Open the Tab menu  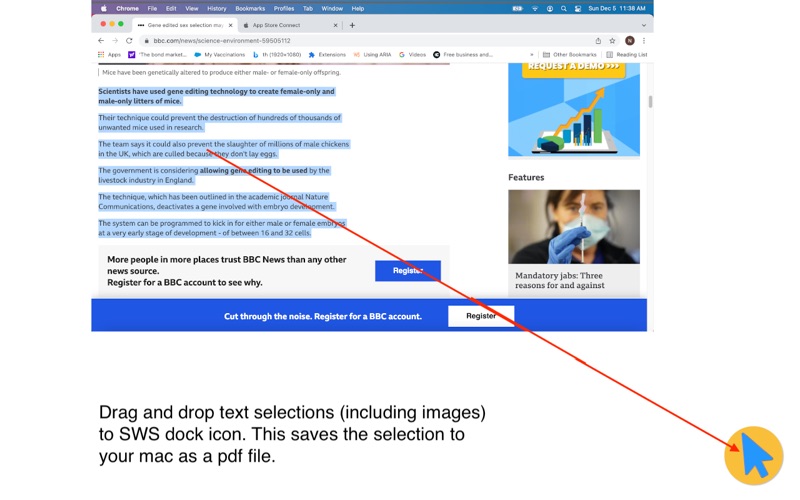(x=308, y=8)
